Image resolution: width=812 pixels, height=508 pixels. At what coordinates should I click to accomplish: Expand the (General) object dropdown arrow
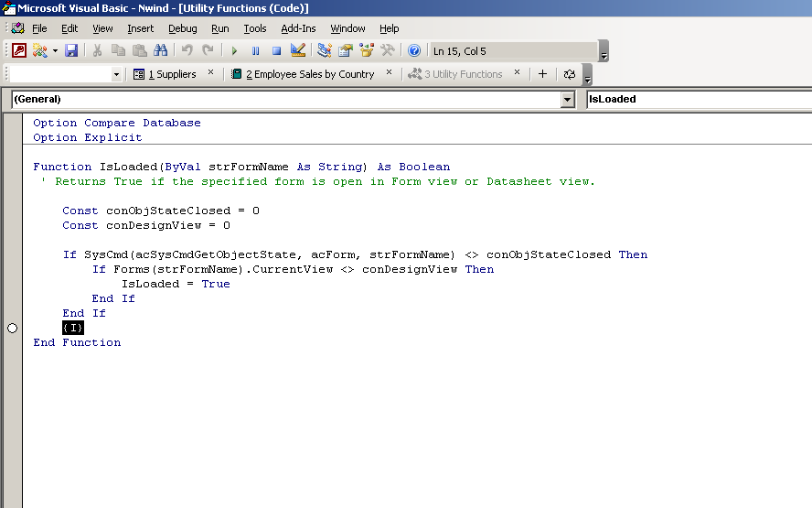[x=568, y=100]
